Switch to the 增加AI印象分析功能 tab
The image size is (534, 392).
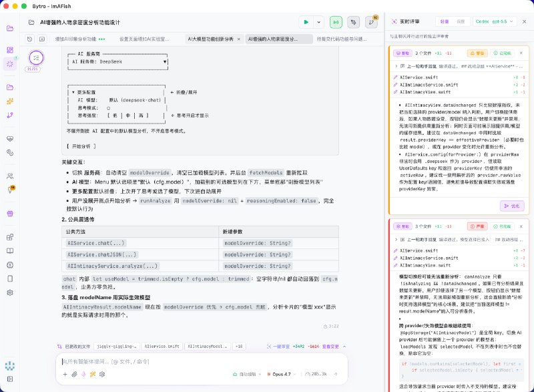[80, 39]
